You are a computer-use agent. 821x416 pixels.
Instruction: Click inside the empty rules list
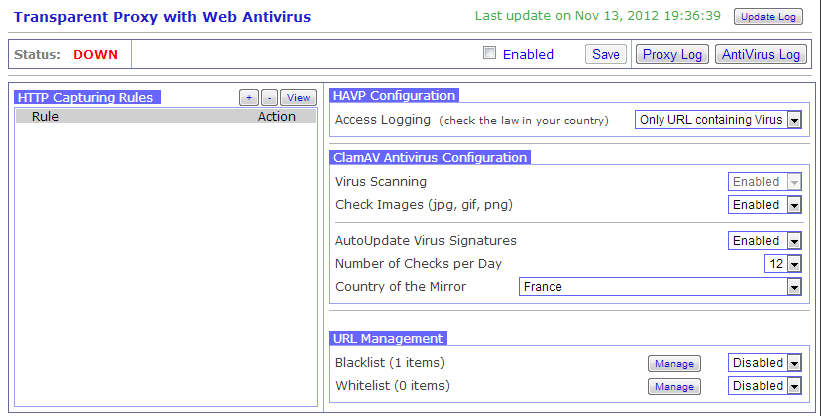tap(166, 260)
